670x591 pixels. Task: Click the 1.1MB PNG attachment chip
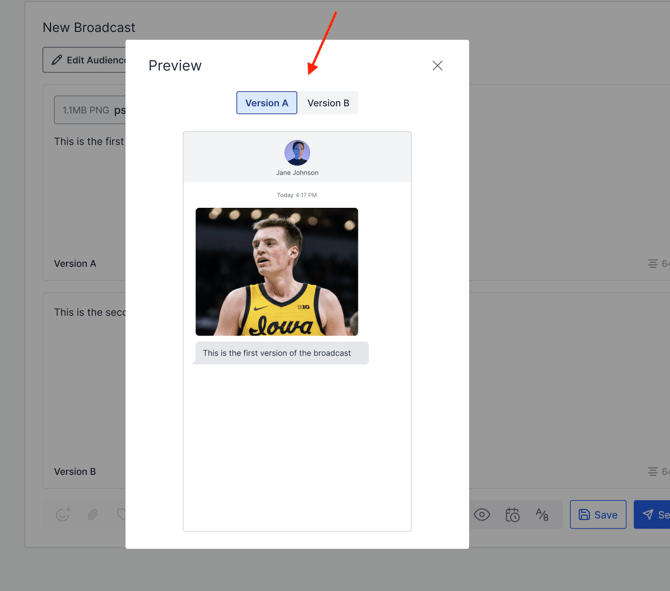click(90, 110)
